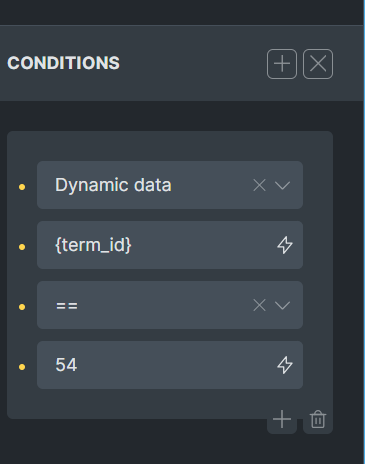Click yellow dot beside Dynamic data
This screenshot has height=464, width=365.
pos(22,187)
